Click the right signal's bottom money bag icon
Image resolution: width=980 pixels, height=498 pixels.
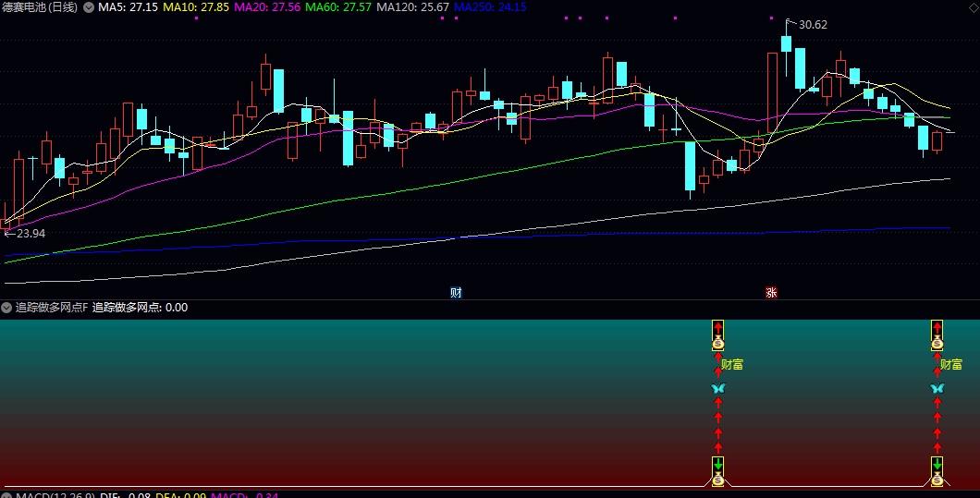click(937, 480)
